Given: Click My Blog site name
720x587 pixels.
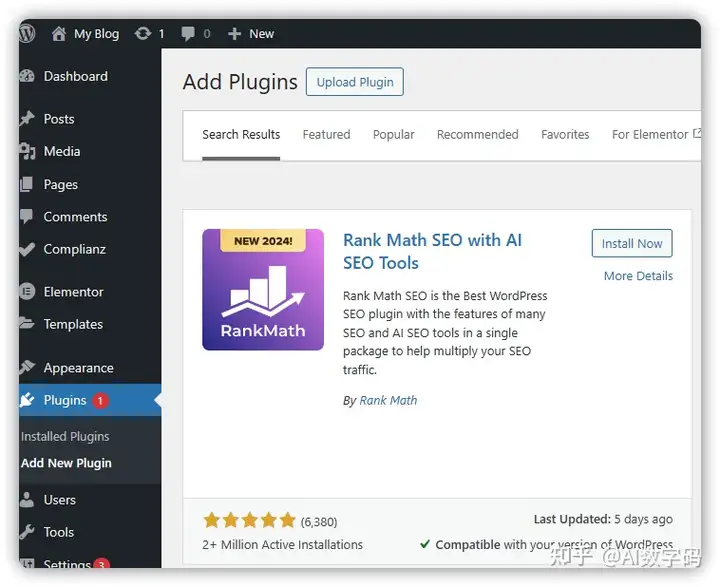Looking at the screenshot, I should [x=96, y=34].
